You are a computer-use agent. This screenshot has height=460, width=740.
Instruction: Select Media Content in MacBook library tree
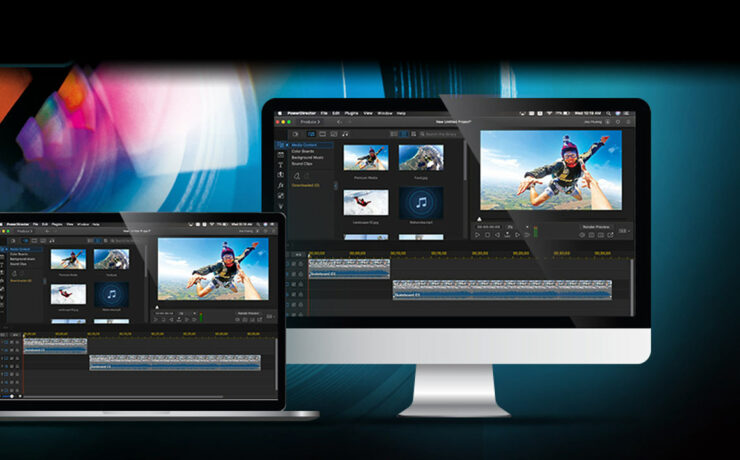point(20,249)
